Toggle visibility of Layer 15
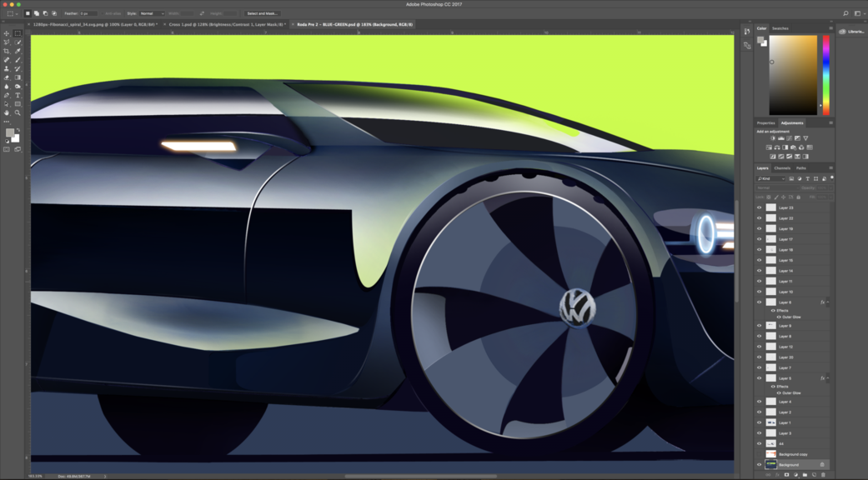The image size is (868, 480). tap(759, 261)
